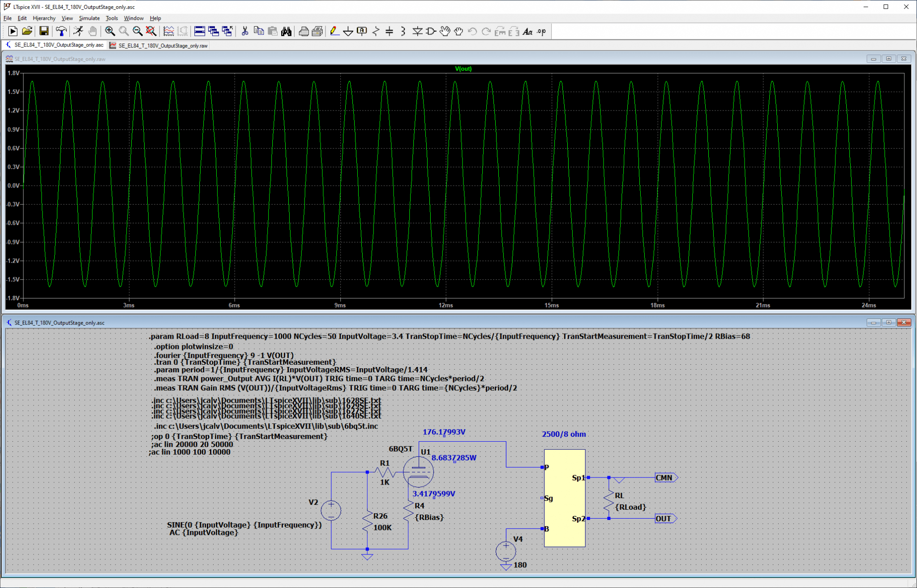The height and width of the screenshot is (588, 917).
Task: Select the CMN net label
Action: pyautogui.click(x=666, y=477)
